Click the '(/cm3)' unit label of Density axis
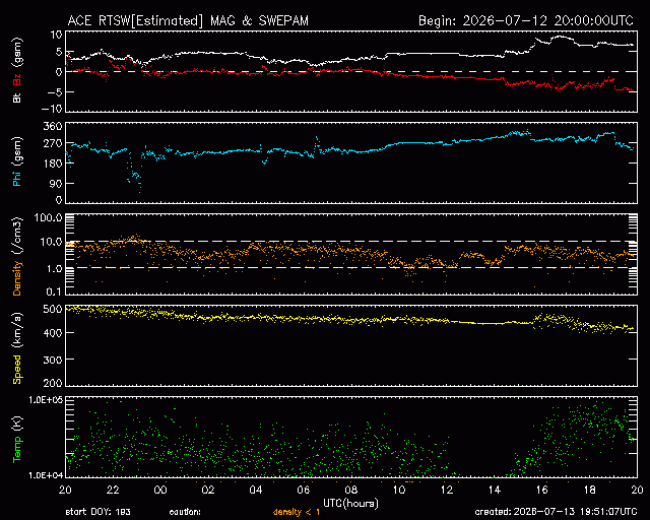 pyautogui.click(x=17, y=236)
